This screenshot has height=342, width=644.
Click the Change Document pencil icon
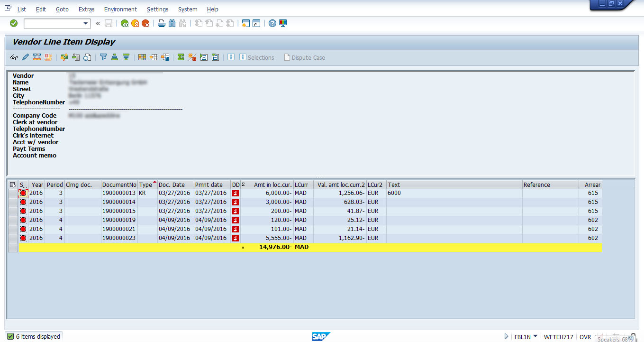[x=26, y=57]
